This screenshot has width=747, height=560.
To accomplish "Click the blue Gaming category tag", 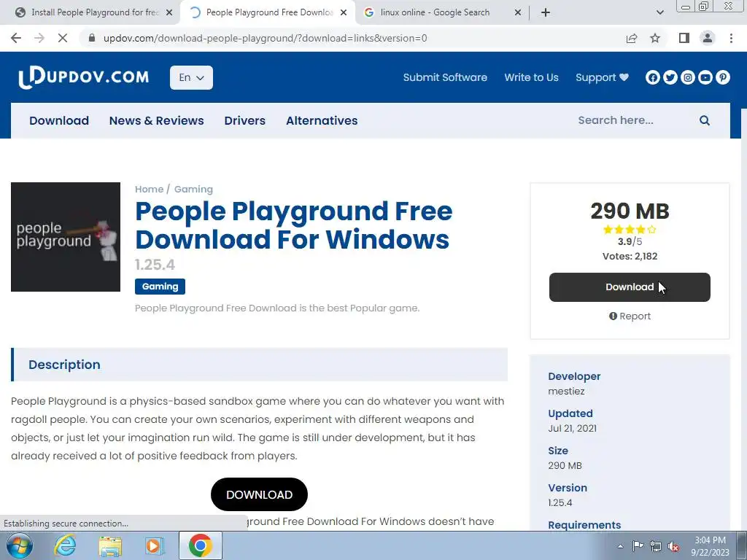I will tap(160, 286).
